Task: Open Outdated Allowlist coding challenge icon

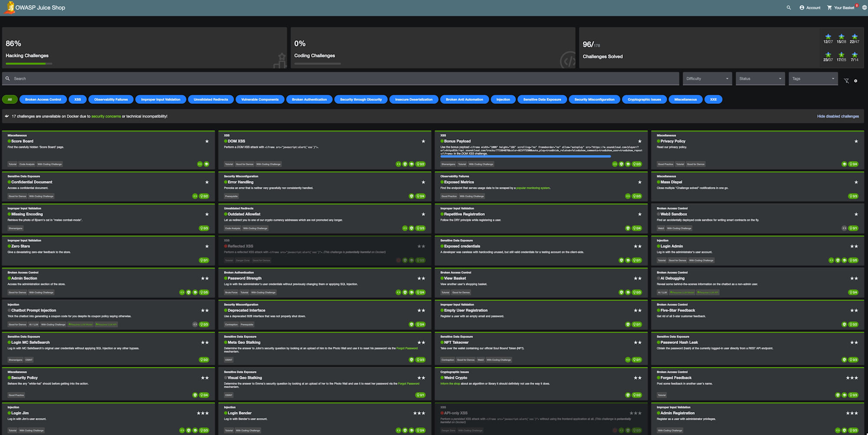Action: pyautogui.click(x=405, y=228)
